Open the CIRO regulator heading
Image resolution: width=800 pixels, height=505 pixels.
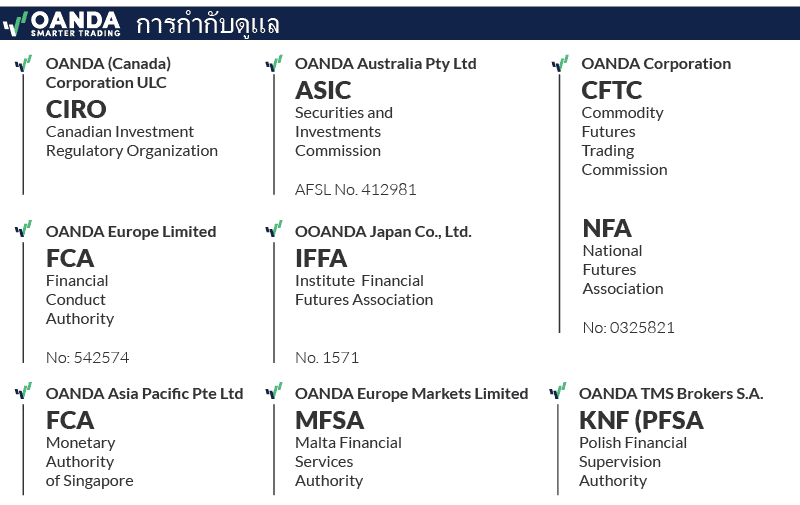tap(76, 109)
